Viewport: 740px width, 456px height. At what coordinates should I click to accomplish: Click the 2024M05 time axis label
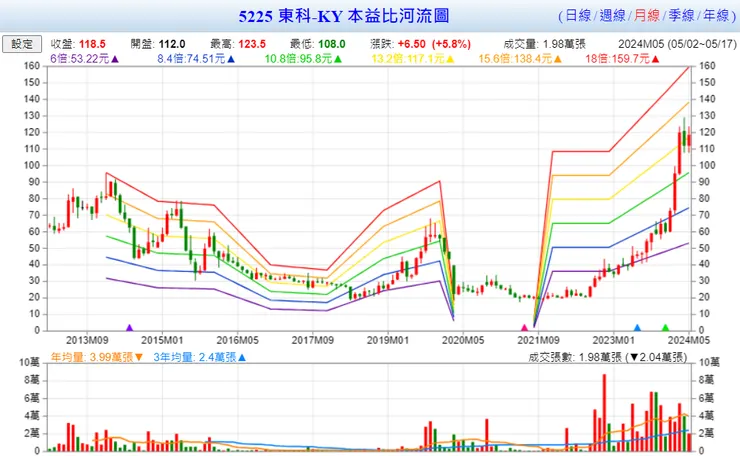pos(689,340)
